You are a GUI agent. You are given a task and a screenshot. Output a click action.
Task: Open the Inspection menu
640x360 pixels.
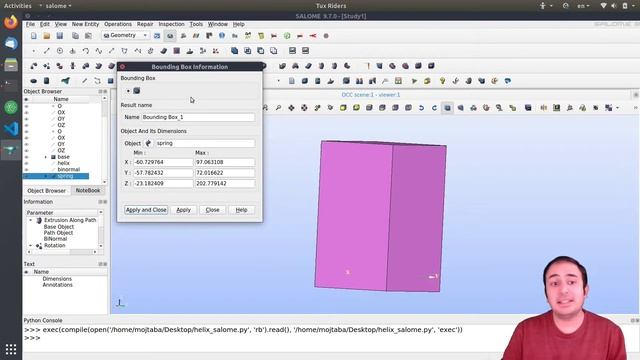click(171, 24)
